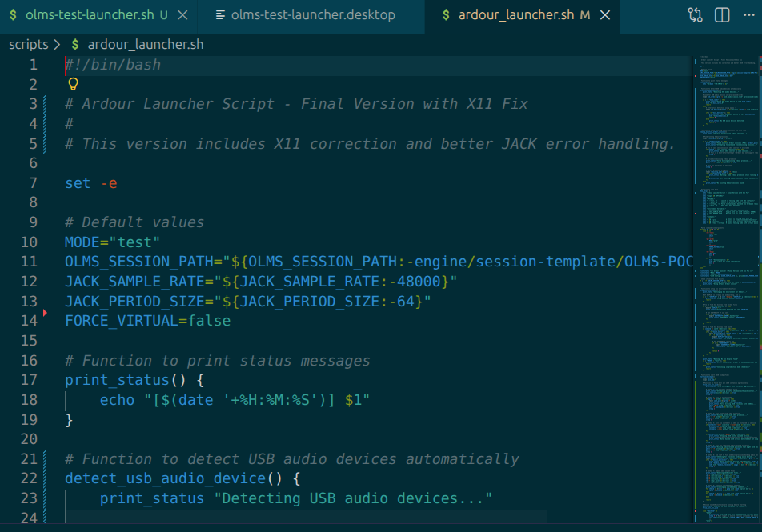
Task: Click the file icon on the olms-test-launcher.desktop tab
Action: pyautogui.click(x=219, y=14)
